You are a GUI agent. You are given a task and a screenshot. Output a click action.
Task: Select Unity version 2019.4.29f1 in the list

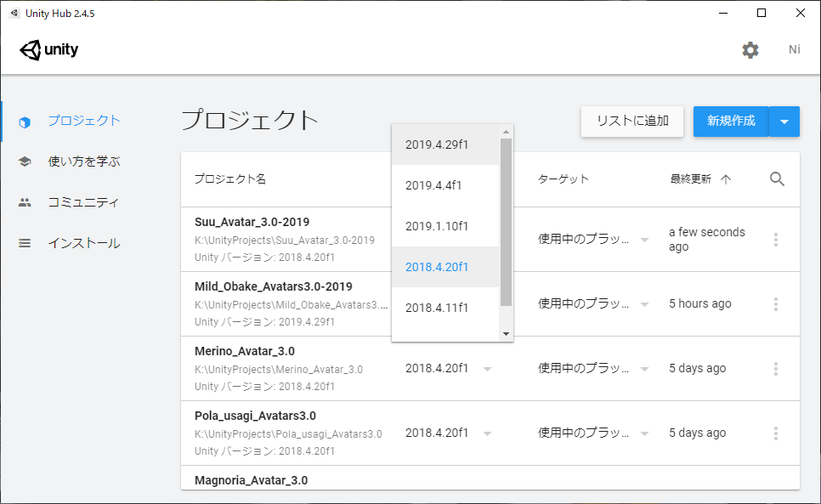(x=436, y=144)
